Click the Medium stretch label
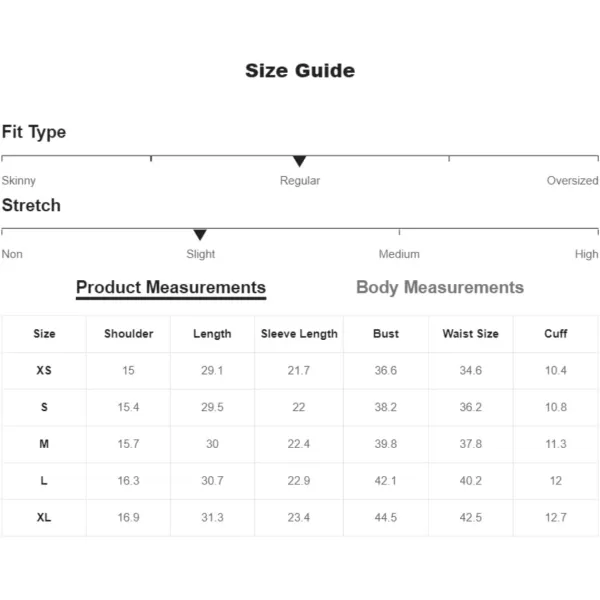This screenshot has width=600, height=600. (x=399, y=254)
